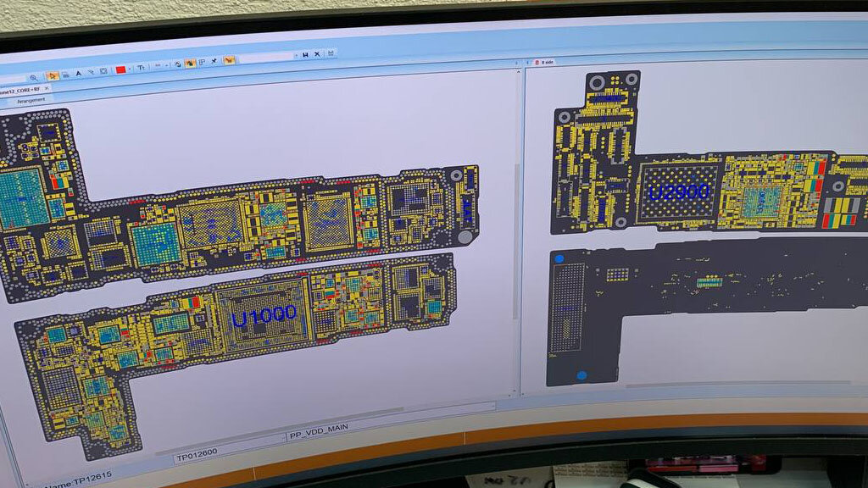This screenshot has width=868, height=488.
Task: Click the diagonal line icon right of A tool
Action: pos(91,72)
